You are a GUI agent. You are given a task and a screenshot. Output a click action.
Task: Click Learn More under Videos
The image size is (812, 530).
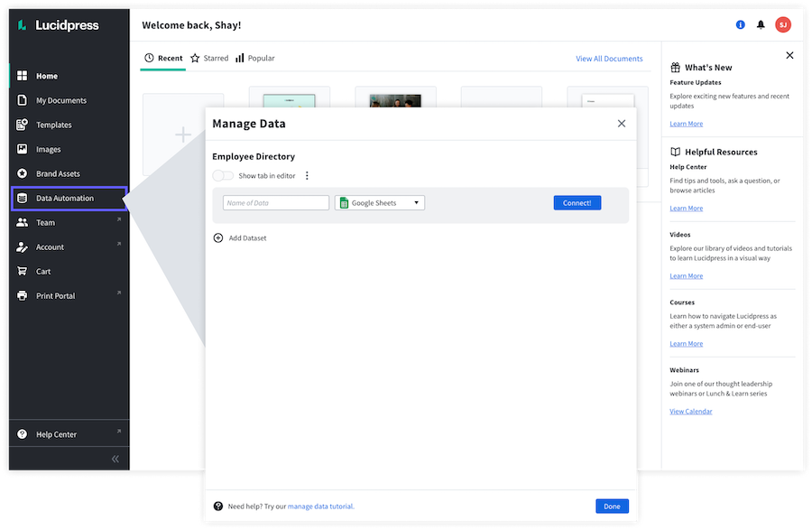[x=687, y=275]
